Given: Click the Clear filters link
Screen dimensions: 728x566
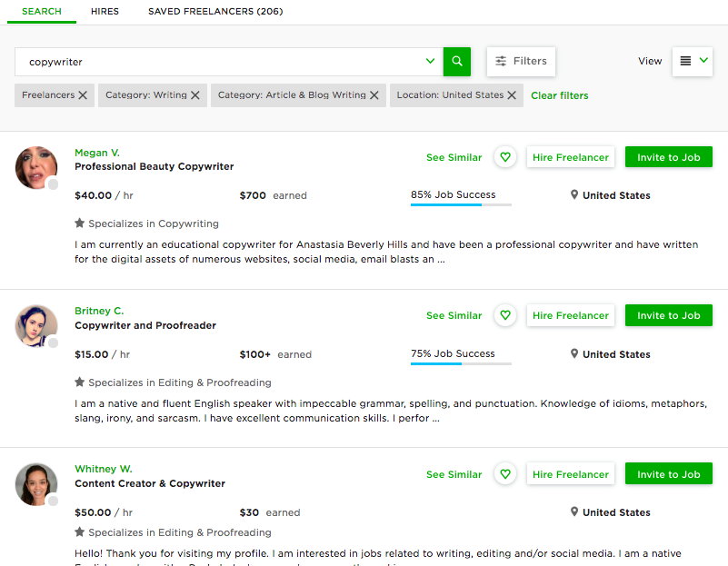Looking at the screenshot, I should [x=559, y=95].
